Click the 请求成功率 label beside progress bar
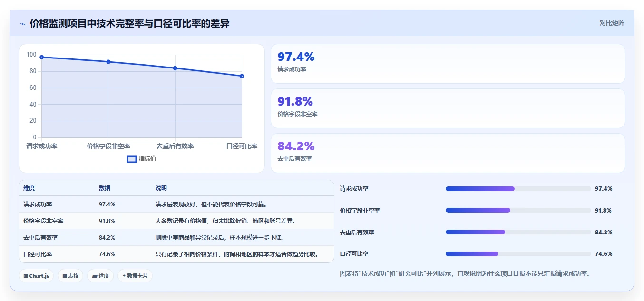 pyautogui.click(x=354, y=189)
